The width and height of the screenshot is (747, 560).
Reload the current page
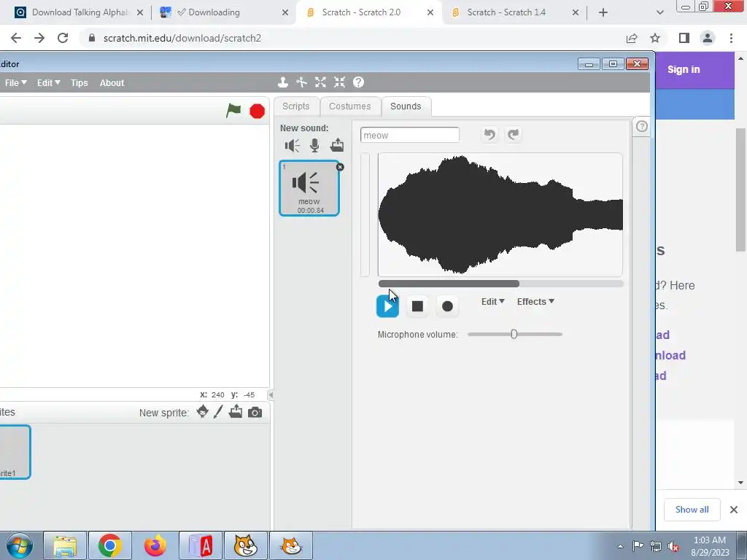pos(63,38)
